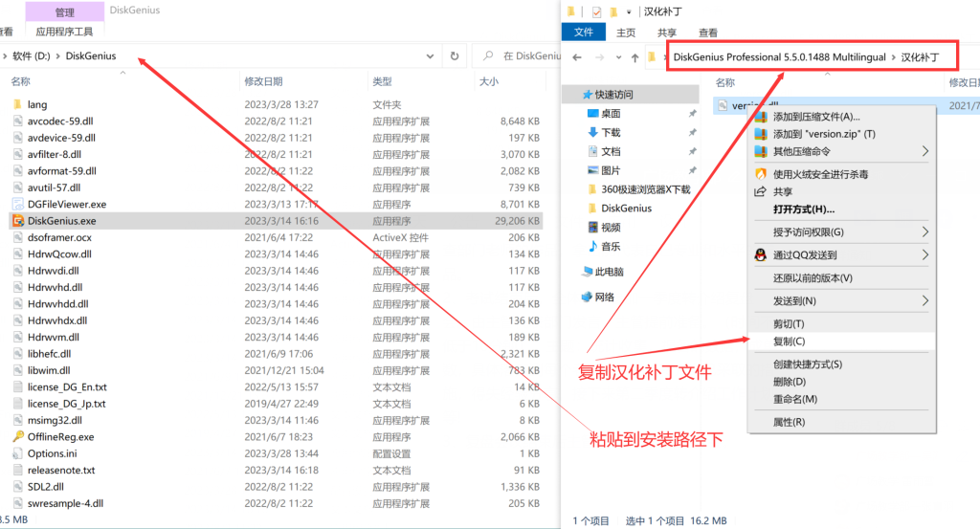980x529 pixels.
Task: Click the back arrow in right Explorer window
Action: point(577,57)
